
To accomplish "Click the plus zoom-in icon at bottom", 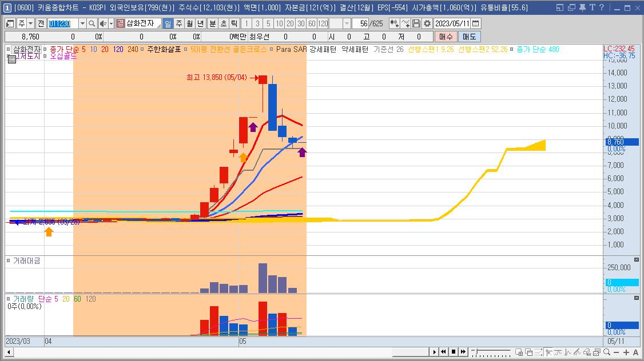I will [626, 352].
